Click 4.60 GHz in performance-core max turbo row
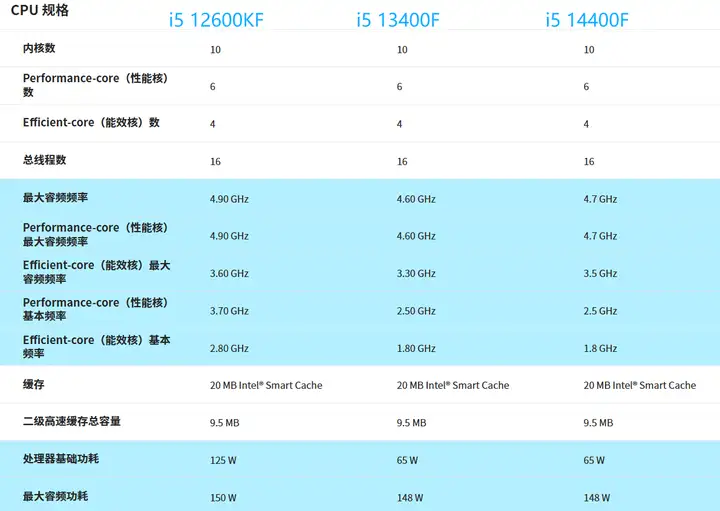 point(416,236)
